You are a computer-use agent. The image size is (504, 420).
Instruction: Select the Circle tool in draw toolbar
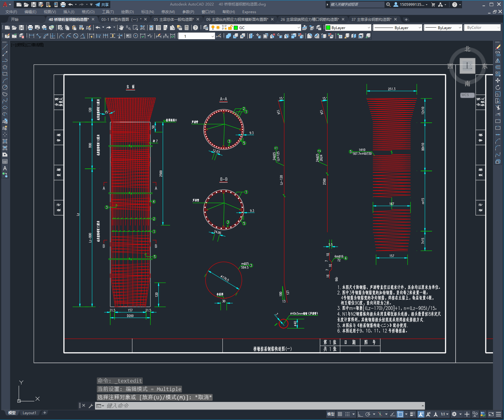(x=5, y=87)
